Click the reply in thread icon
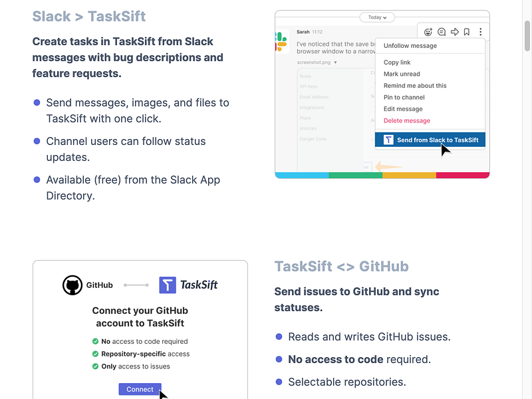Viewport: 532px width, 399px height. coord(442,32)
